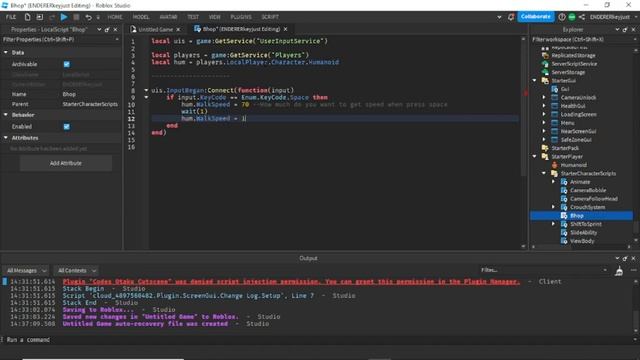Switch to the SCRIPT ribbon tab

pyautogui.click(x=270, y=17)
